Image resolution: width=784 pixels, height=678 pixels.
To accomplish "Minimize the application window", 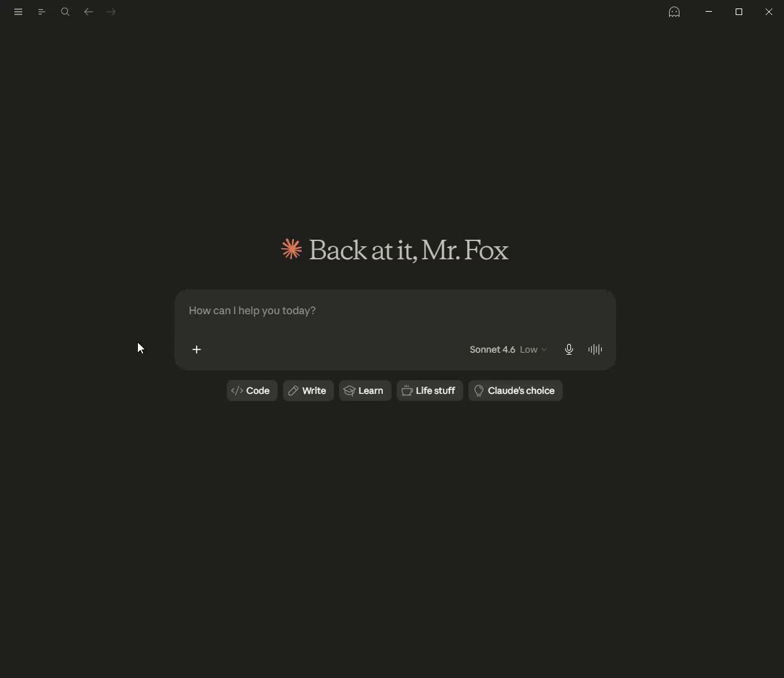I will pyautogui.click(x=709, y=12).
